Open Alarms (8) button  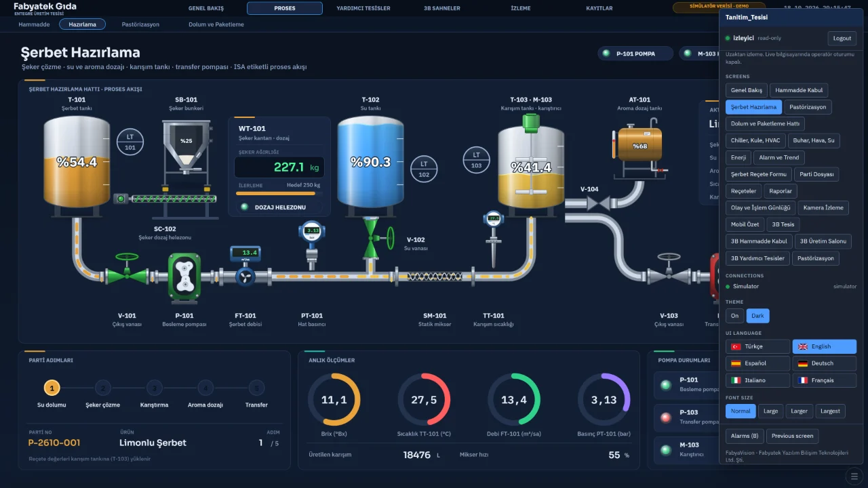(745, 436)
